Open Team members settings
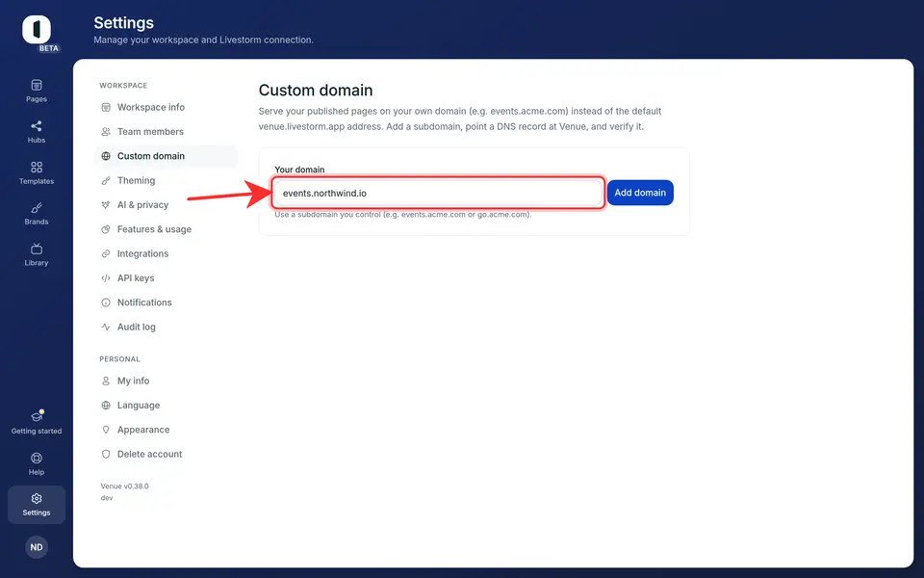This screenshot has height=578, width=924. point(167,132)
